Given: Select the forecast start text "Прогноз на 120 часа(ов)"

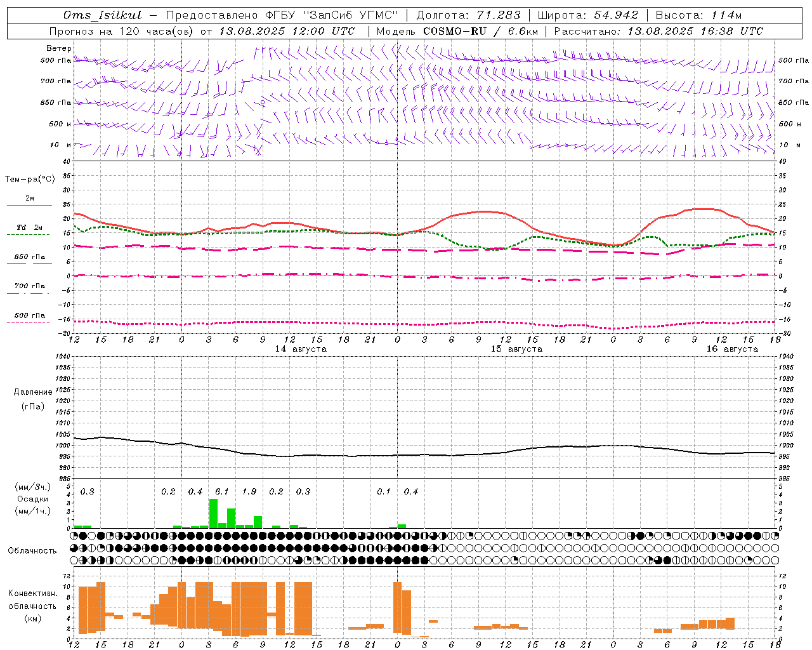Looking at the screenshot, I should 122,31.
